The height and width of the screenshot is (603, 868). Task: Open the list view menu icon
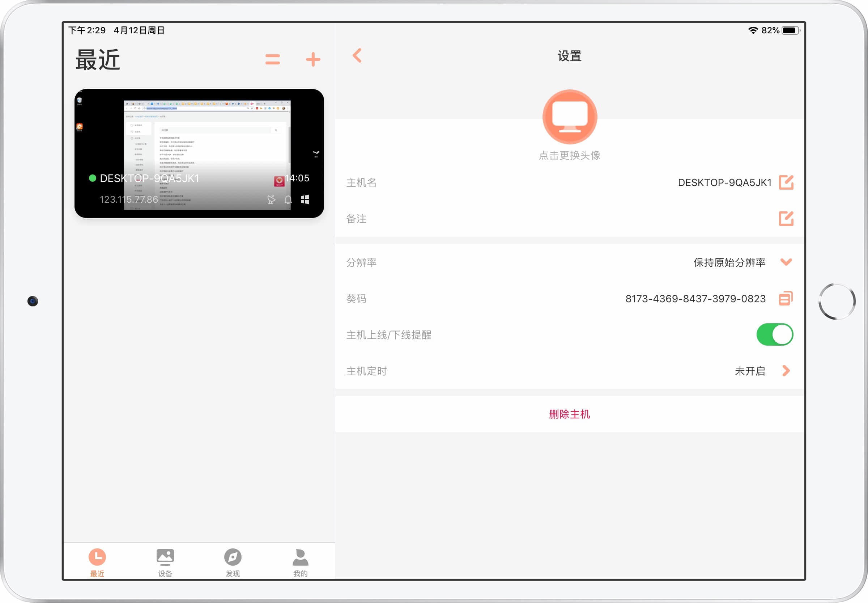tap(273, 59)
